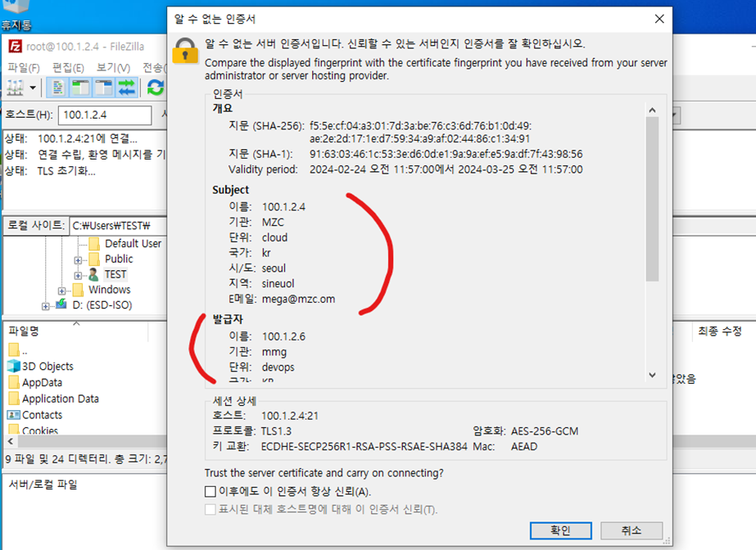Click the file list left scroll arrow

11,441
